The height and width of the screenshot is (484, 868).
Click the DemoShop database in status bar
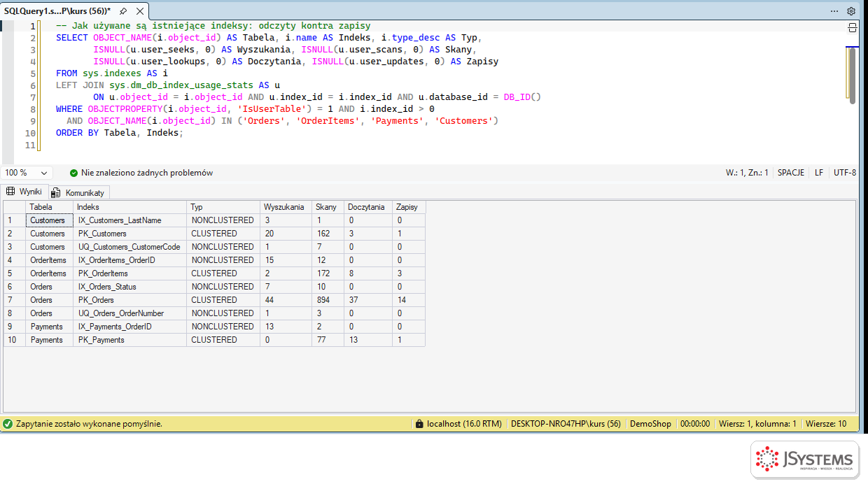coord(650,424)
